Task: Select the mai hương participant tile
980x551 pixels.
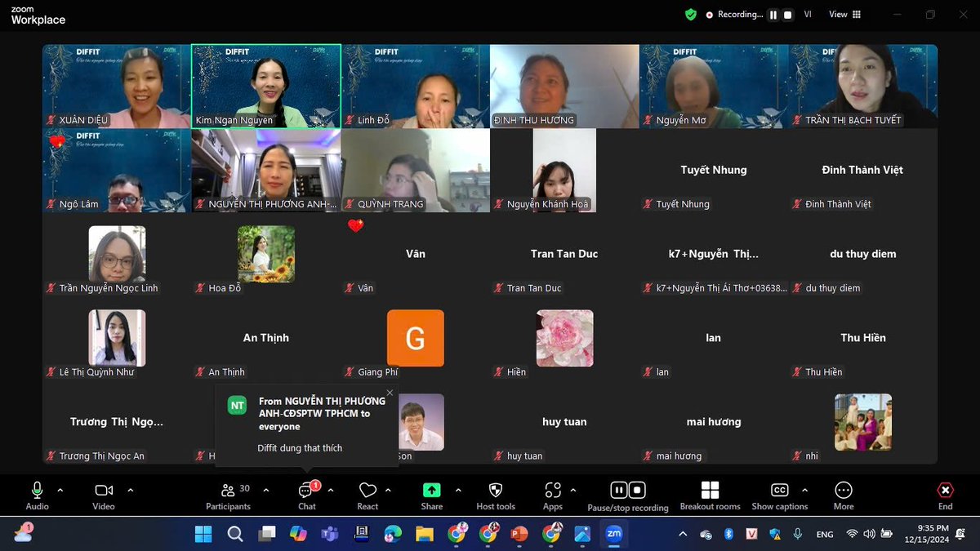Action: coord(714,423)
